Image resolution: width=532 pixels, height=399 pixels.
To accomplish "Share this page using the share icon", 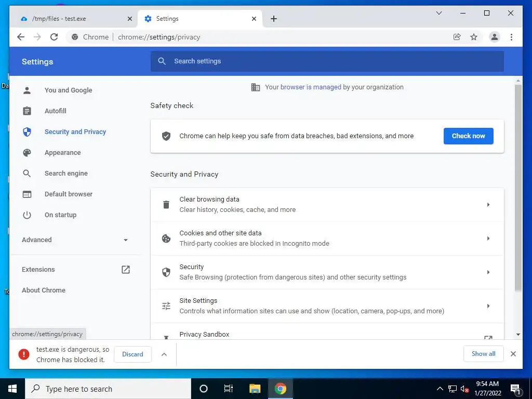I will [457, 37].
